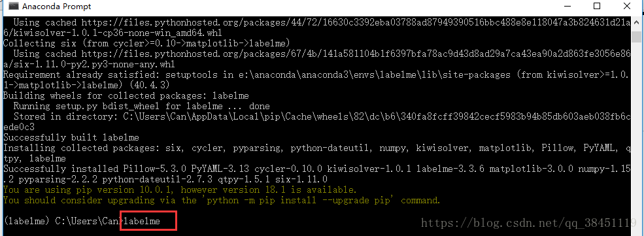
Task: Click the Successfully built labelme line
Action: pyautogui.click(x=71, y=137)
